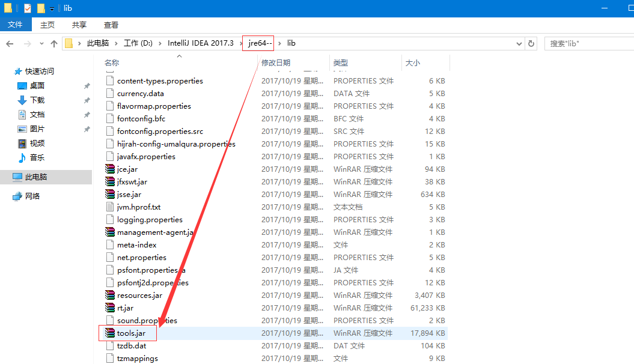Click the jce.jar archive icon

pyautogui.click(x=109, y=169)
